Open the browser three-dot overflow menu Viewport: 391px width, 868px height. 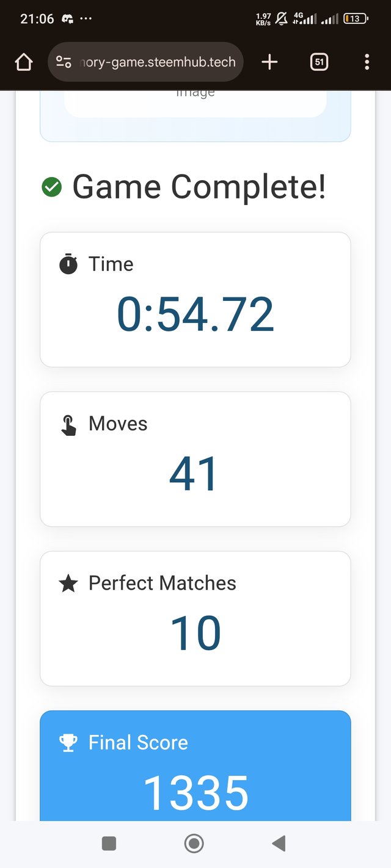[367, 62]
